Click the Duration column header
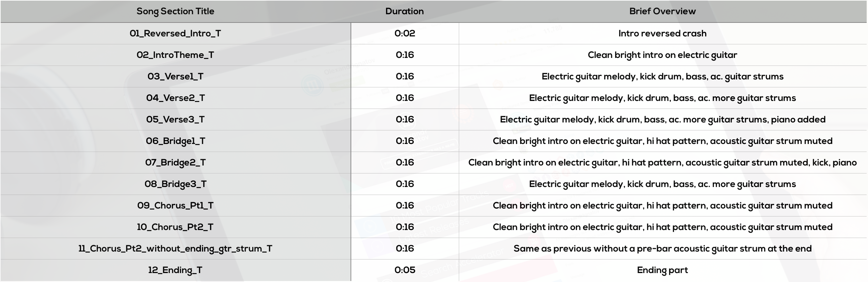Screen dimensions: 868x282 [x=404, y=12]
